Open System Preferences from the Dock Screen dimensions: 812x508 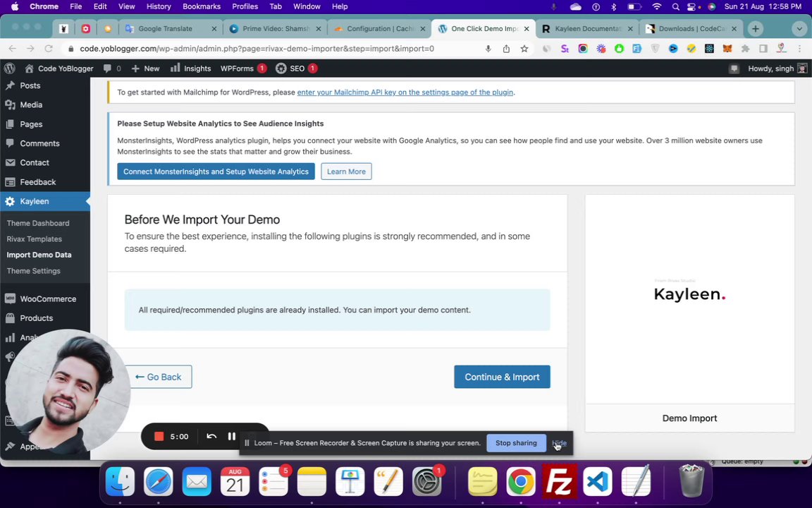(426, 482)
